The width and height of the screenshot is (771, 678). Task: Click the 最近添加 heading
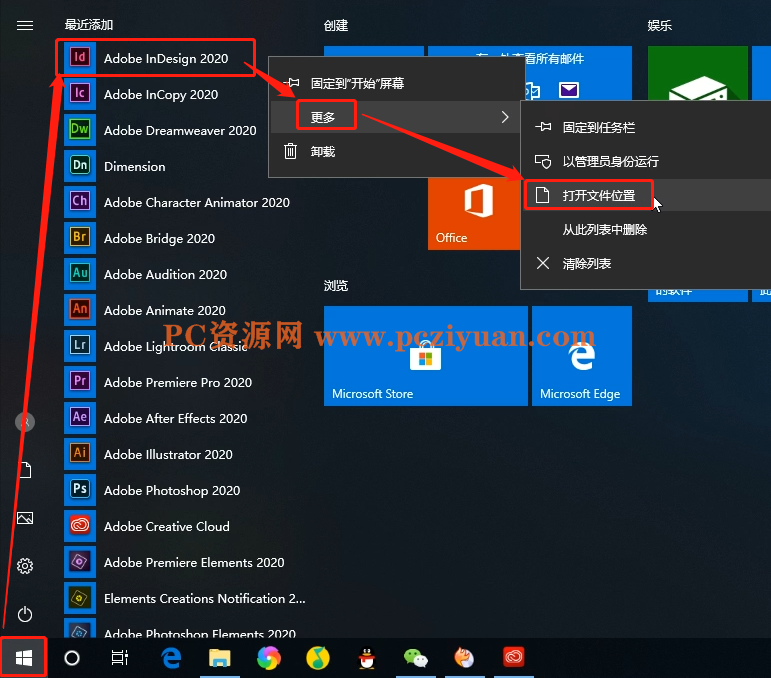[89, 25]
